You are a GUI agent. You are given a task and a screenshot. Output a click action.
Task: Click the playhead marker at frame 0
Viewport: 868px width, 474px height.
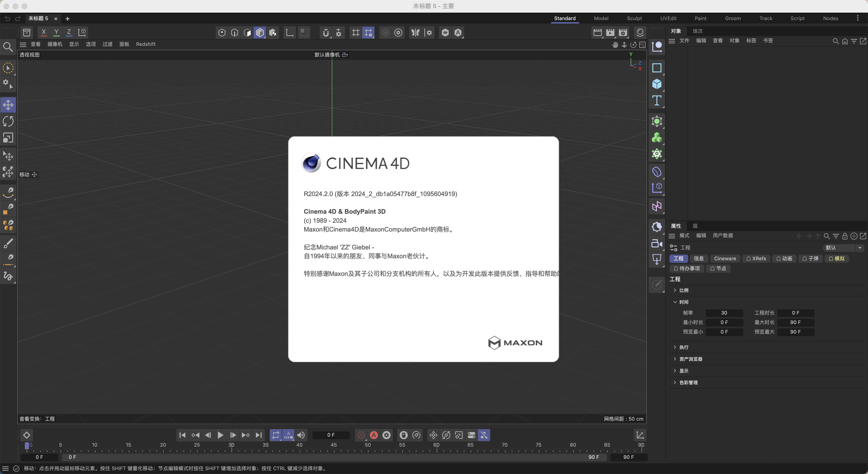click(x=27, y=446)
